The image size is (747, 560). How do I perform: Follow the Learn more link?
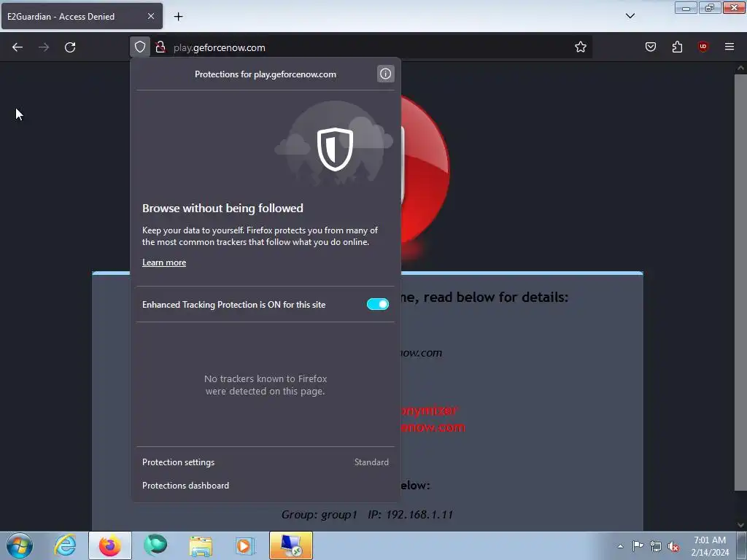coord(164,262)
